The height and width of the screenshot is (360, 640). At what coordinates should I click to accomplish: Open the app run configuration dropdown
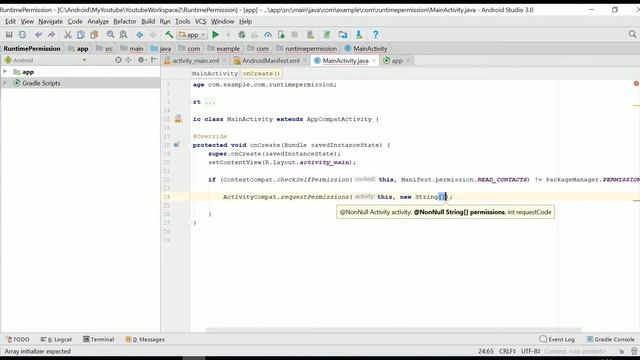tap(192, 35)
